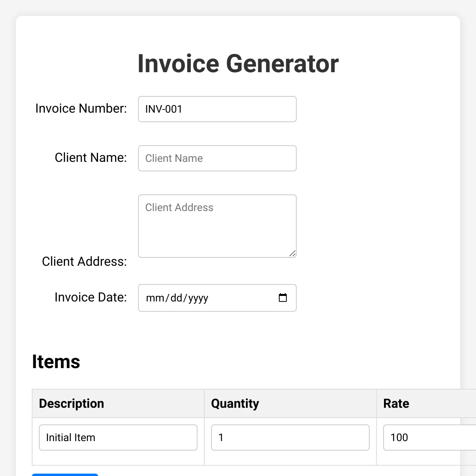Image resolution: width=476 pixels, height=476 pixels.
Task: Click into the Client Address textarea
Action: 217,226
